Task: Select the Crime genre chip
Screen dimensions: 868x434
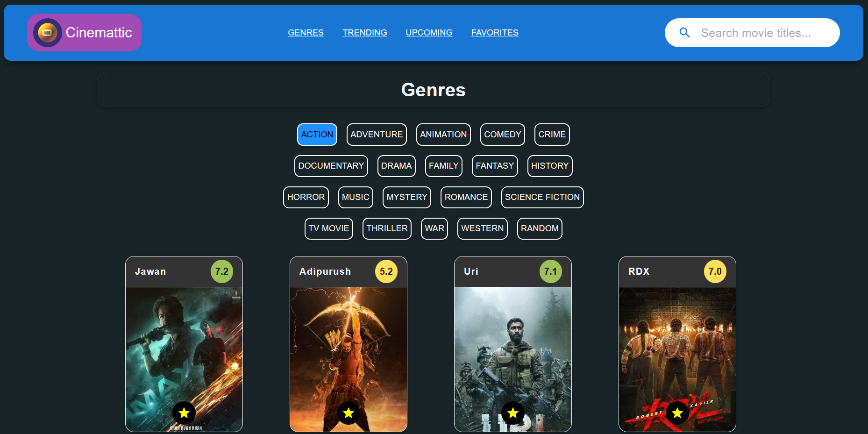Action: tap(552, 135)
